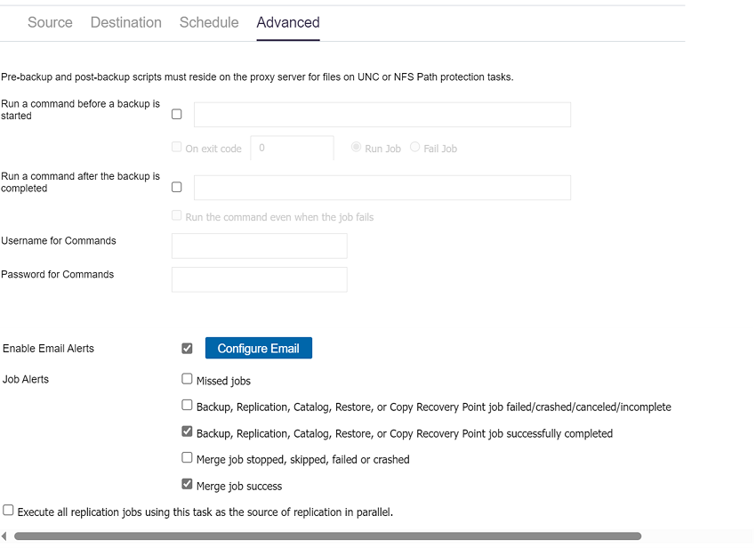The width and height of the screenshot is (756, 548).
Task: Select the Advanced tab
Action: [287, 23]
